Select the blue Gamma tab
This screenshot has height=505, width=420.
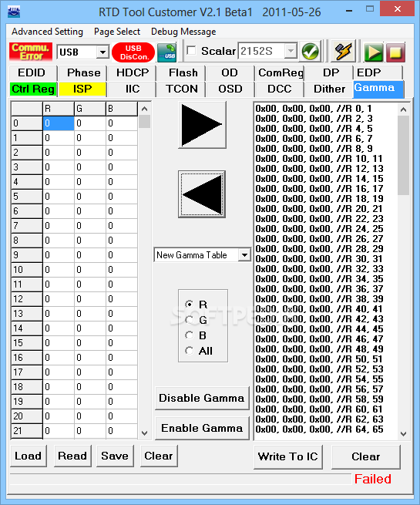(378, 89)
